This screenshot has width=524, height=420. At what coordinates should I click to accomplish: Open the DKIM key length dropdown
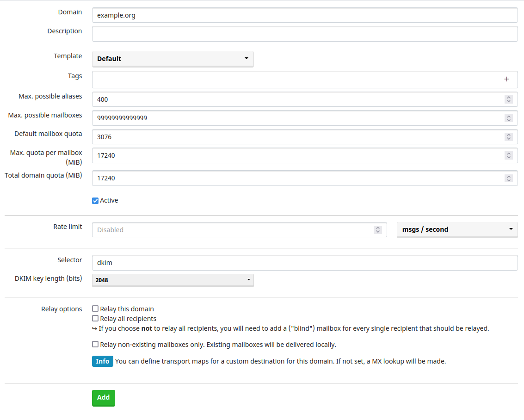(173, 280)
